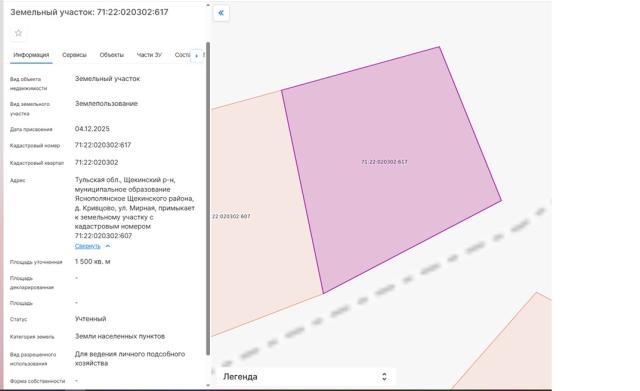
Task: Click the title Земельный участок: 71:22:020302:617
Action: 89,12
